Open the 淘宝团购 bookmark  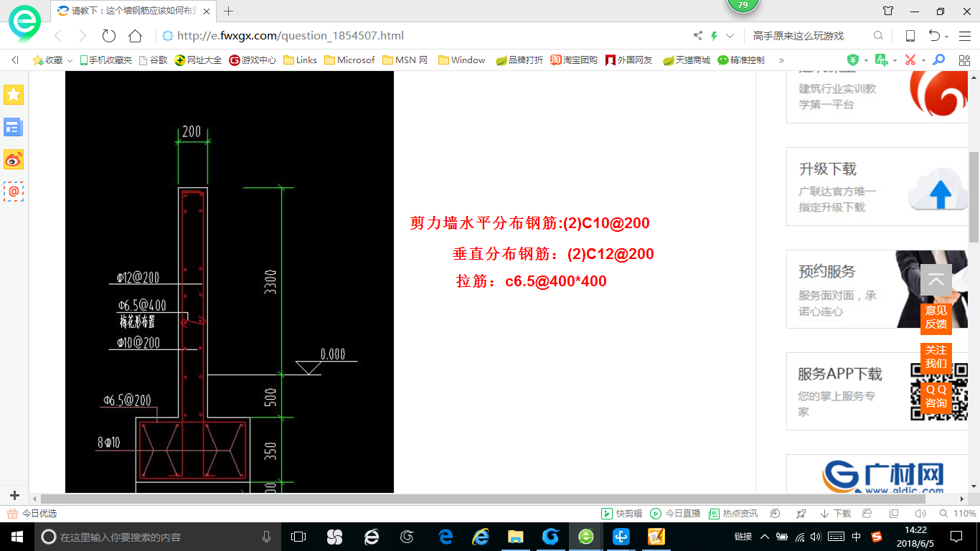[x=574, y=60]
